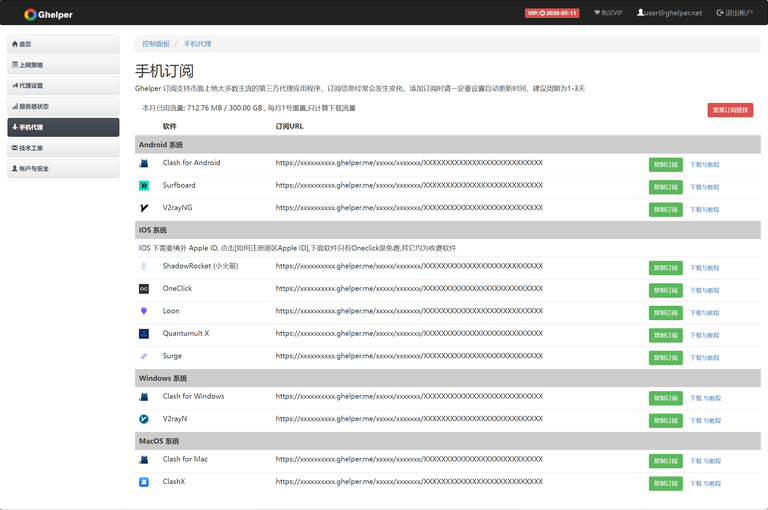Click the Loon balloon icon
768x510 pixels.
[144, 311]
